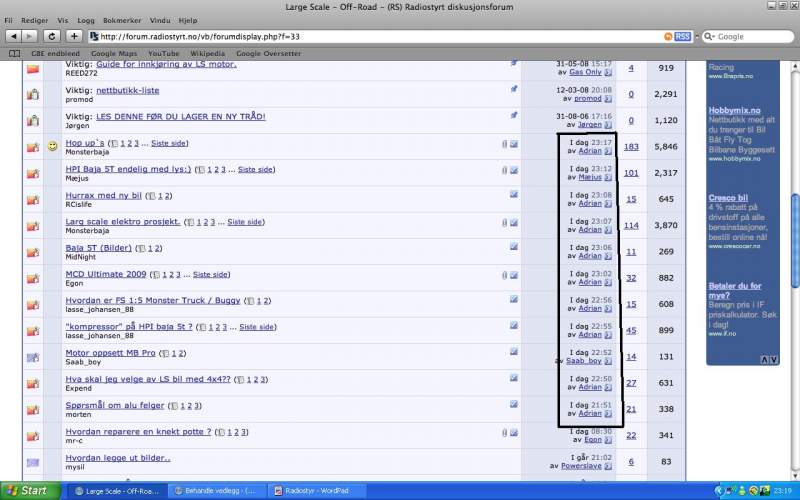Click the Add bookmark plus button
Screen dimensions: 800x500
click(74, 36)
